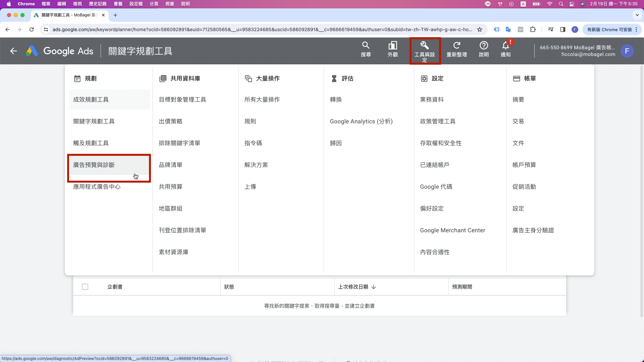Open the 歷史記錄 menu
The image size is (644, 362).
tap(98, 4)
